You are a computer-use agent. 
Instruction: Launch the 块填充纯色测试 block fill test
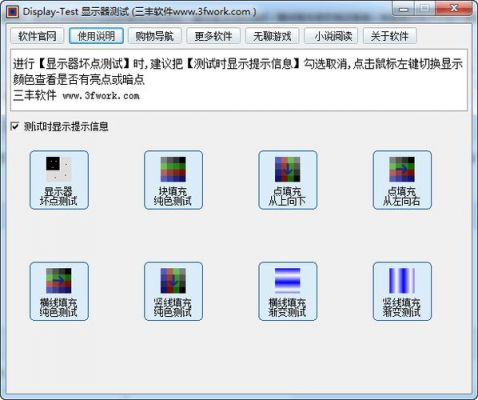[x=173, y=180]
